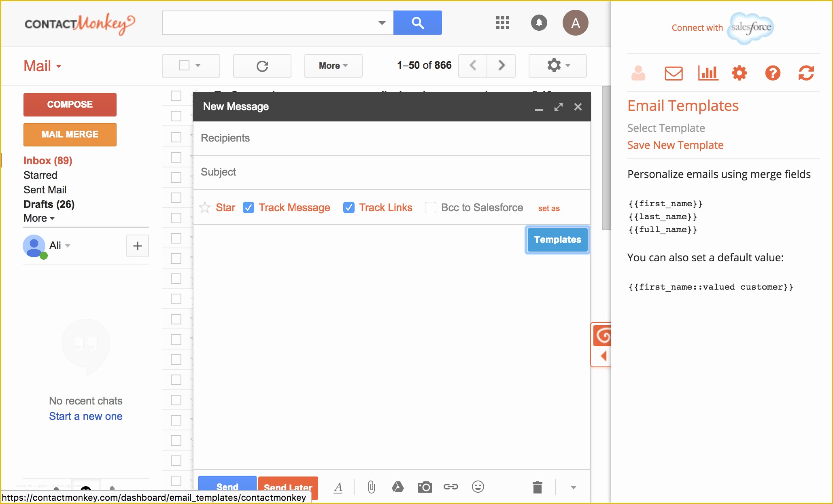
Task: Expand the More labels list in sidebar
Action: coord(39,218)
